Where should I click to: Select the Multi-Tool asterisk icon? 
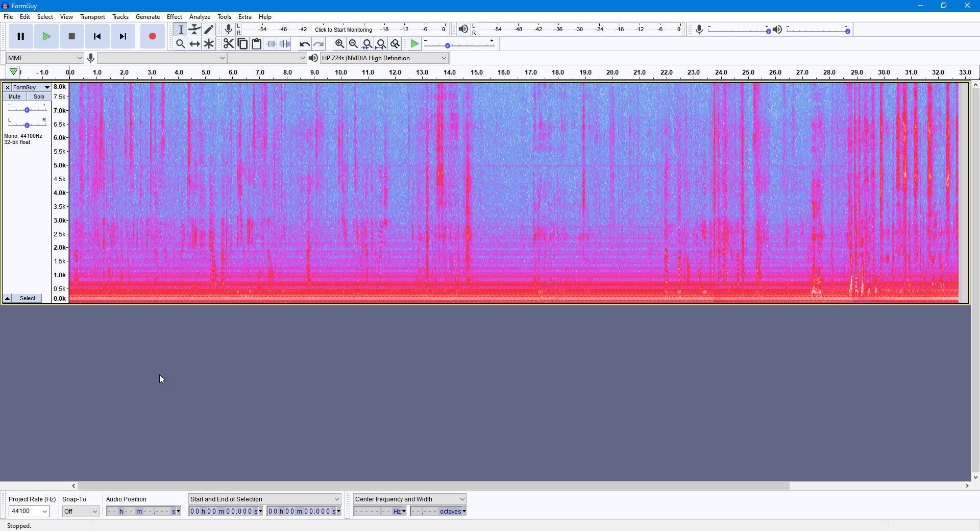pyautogui.click(x=209, y=44)
